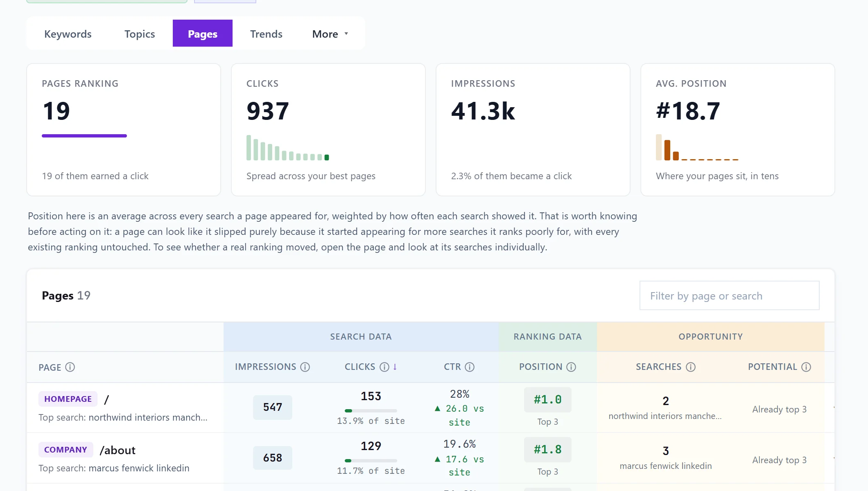The height and width of the screenshot is (491, 868).
Task: Switch to the Keywords tab
Action: click(68, 34)
